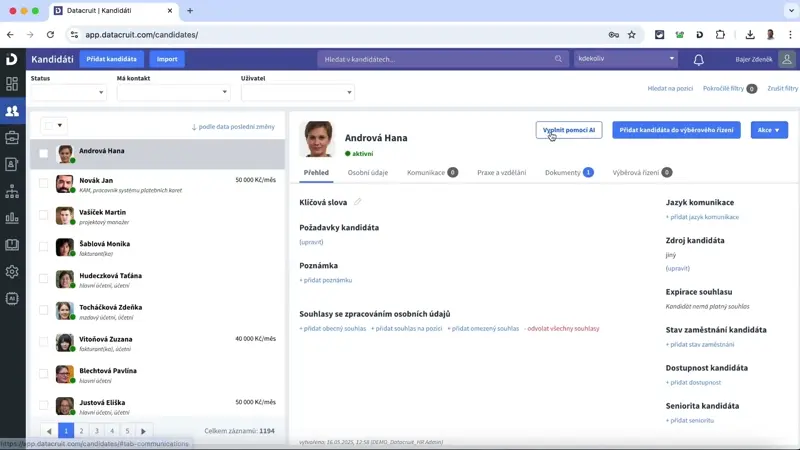Click the AI chip icon in sidebar
The width and height of the screenshot is (800, 450).
click(12, 298)
